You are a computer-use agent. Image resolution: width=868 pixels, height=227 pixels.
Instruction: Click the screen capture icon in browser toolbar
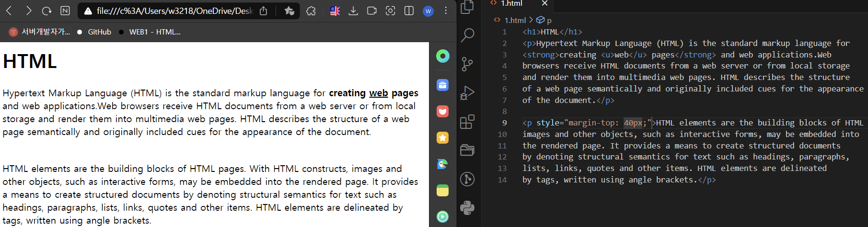pos(390,11)
